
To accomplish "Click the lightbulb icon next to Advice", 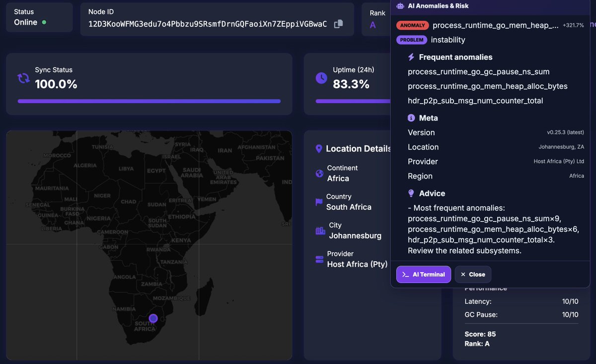I will (411, 193).
